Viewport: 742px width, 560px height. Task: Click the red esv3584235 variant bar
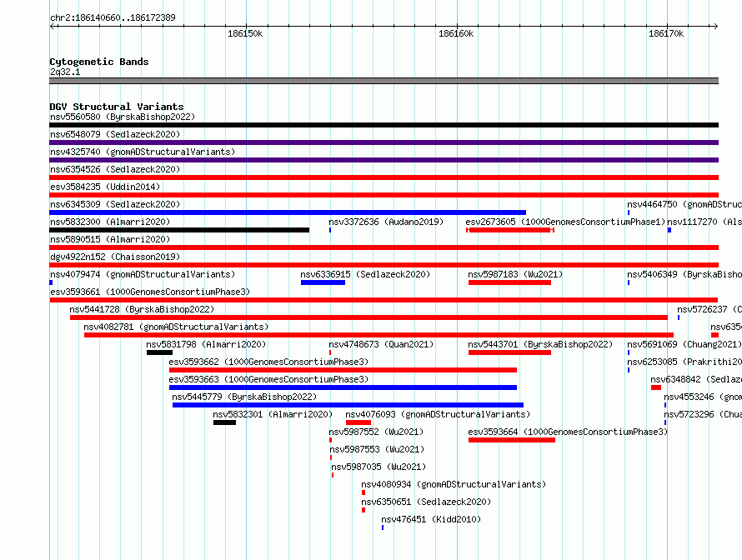pos(384,195)
